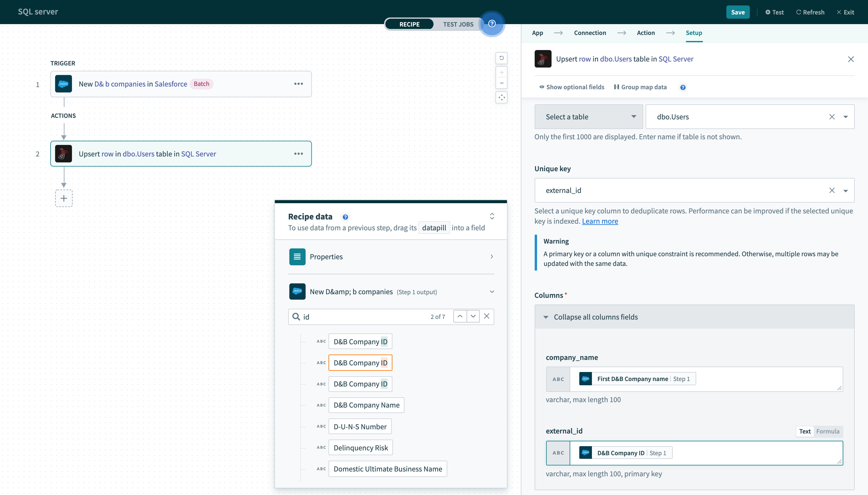
Task: Toggle Show optional fields
Action: tap(572, 87)
